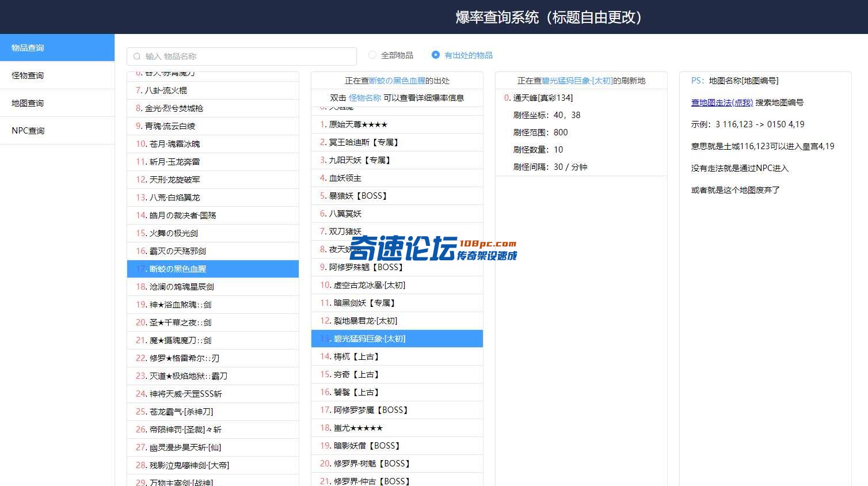The image size is (868, 486).
Task: Choose monster 6. 八翼冥妖
Action: [397, 214]
